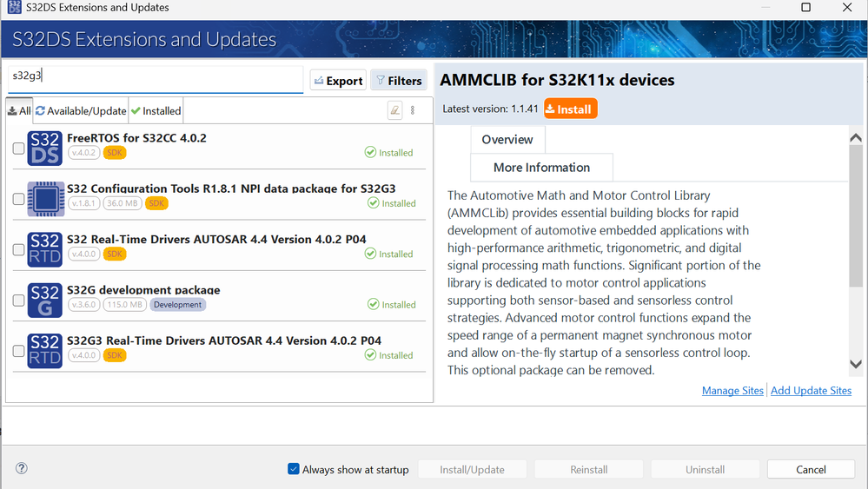Click the S32 Configuration Tools chip icon
The image size is (868, 489).
pyautogui.click(x=44, y=199)
